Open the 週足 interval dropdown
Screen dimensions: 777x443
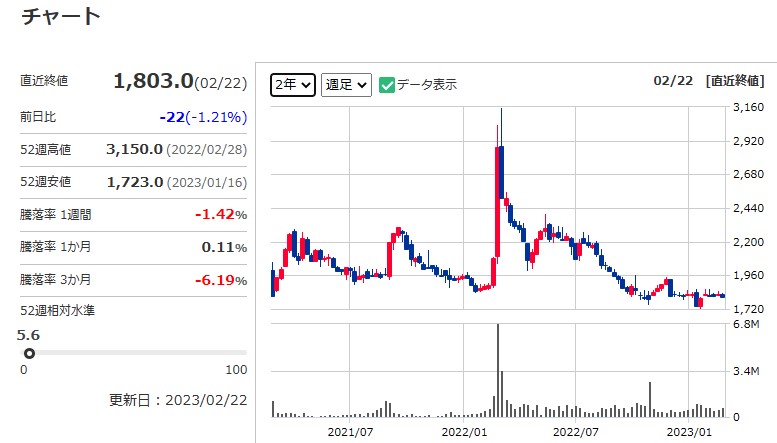tap(346, 85)
